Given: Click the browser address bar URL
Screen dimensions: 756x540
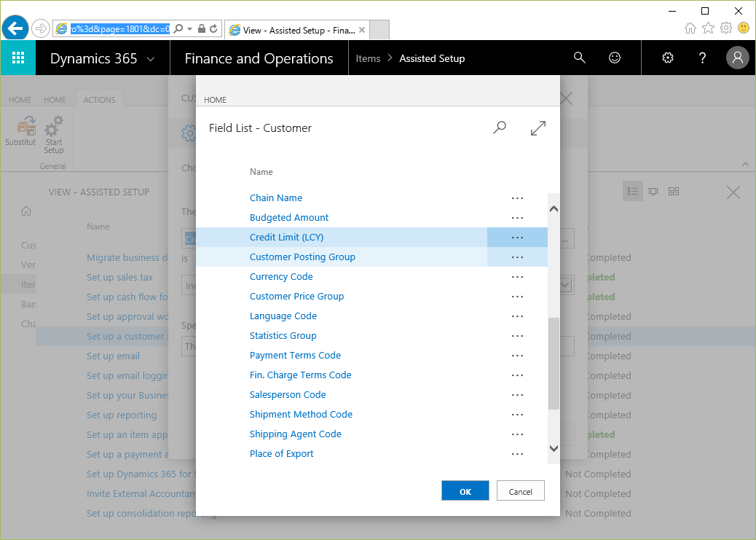Looking at the screenshot, I should (x=120, y=29).
